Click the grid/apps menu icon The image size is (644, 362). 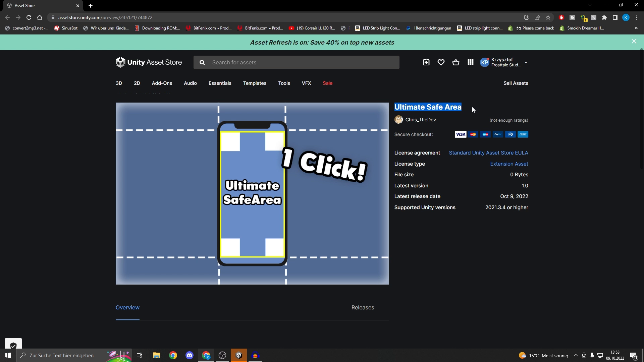tap(471, 62)
